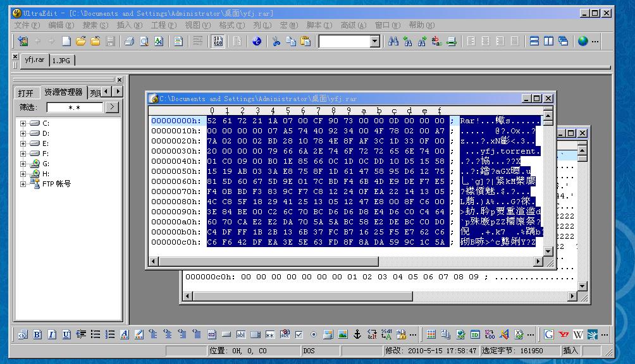Open the 搜索(S) menu
635x364 pixels.
95,25
